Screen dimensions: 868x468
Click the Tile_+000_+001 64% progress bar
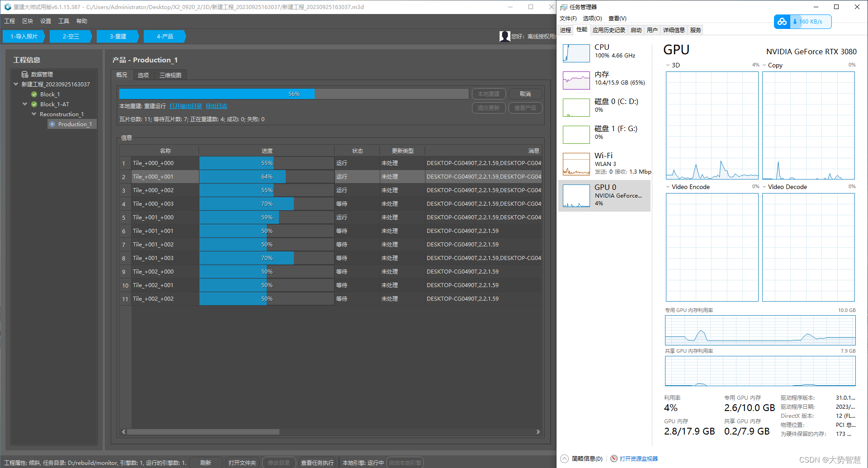(x=267, y=177)
